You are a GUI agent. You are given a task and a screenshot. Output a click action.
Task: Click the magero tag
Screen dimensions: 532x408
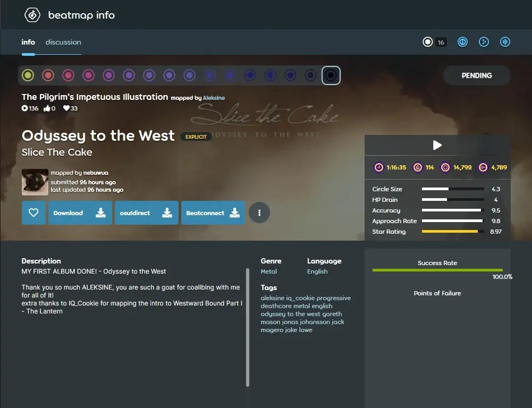(x=272, y=330)
